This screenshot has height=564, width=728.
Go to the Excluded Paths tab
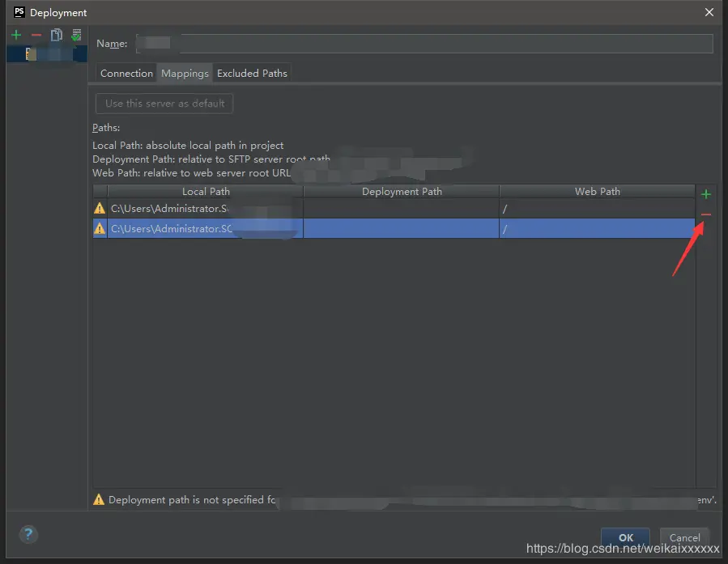click(252, 74)
